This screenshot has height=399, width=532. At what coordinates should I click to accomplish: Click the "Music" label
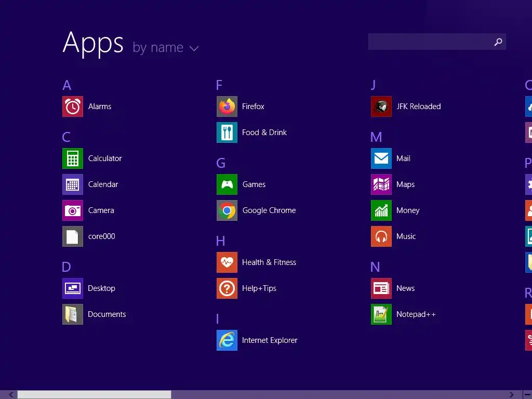pos(406,236)
